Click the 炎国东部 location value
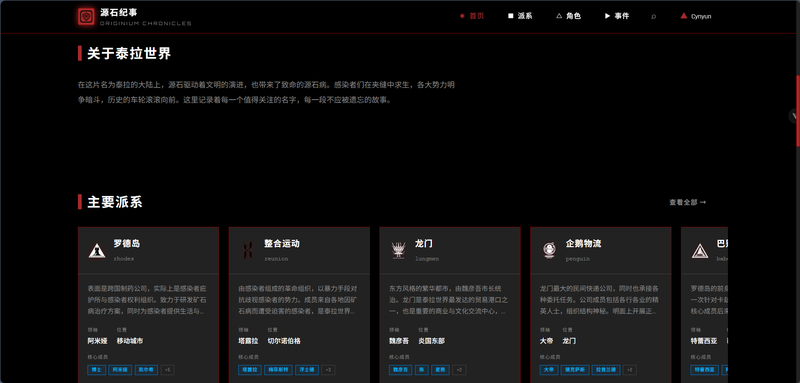Viewport: 800px width, 383px height. 432,341
